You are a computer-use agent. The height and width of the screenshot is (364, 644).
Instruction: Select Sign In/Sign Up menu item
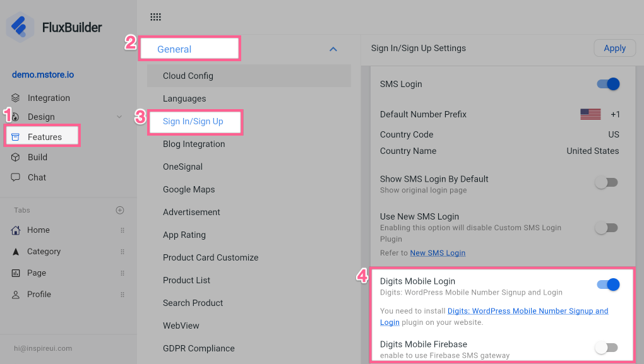[x=193, y=121]
